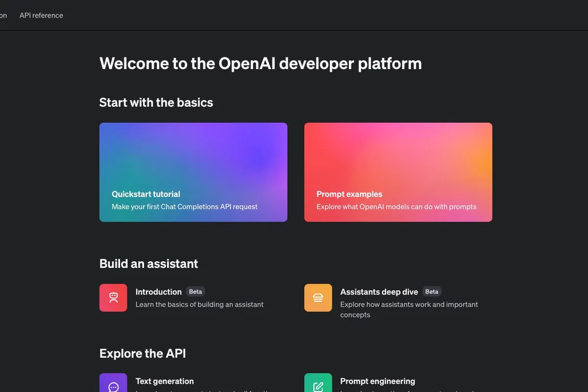
Task: Open the Text generation guide link
Action: (x=165, y=381)
